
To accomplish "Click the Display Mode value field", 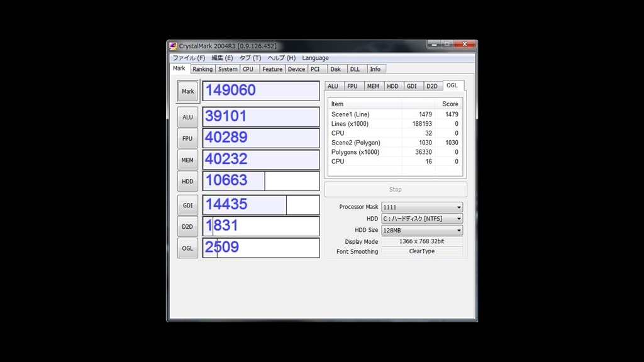I will 422,241.
